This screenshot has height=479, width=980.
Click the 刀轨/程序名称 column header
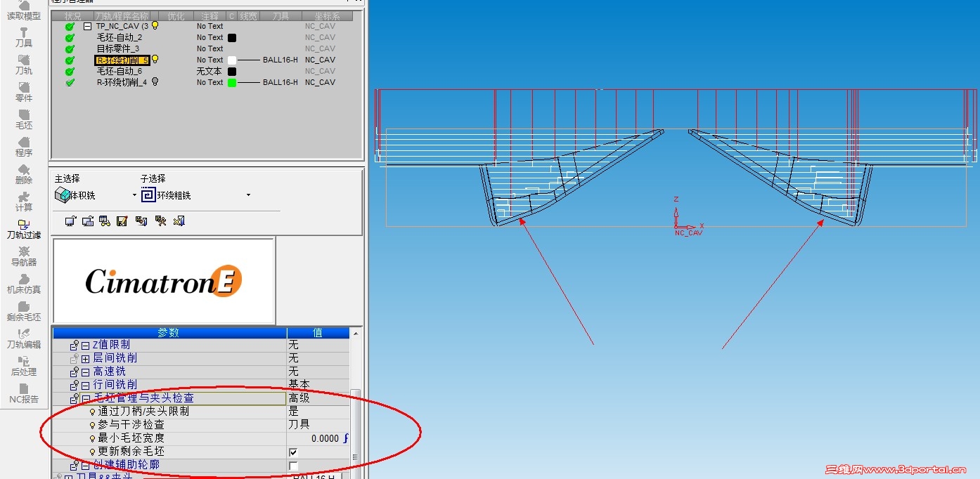pos(122,16)
